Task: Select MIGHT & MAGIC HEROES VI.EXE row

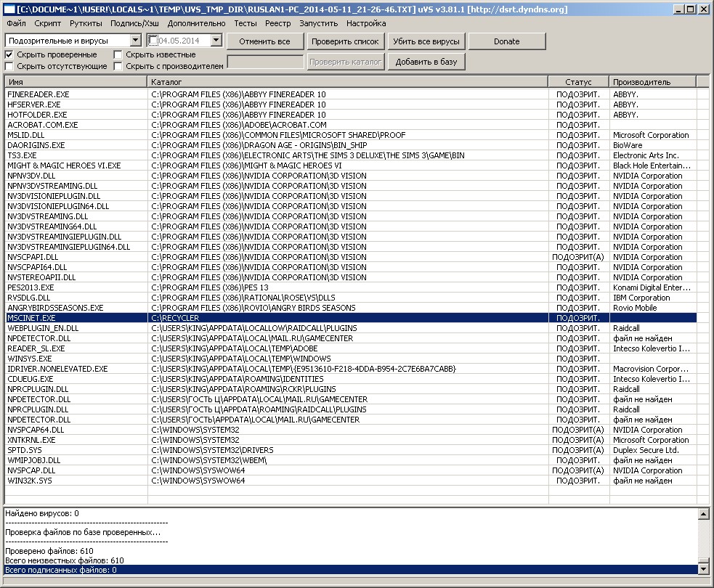Action: pos(351,166)
